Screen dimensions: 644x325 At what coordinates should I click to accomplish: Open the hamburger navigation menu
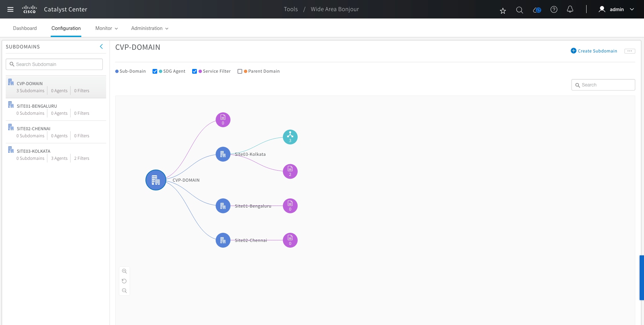coord(10,9)
